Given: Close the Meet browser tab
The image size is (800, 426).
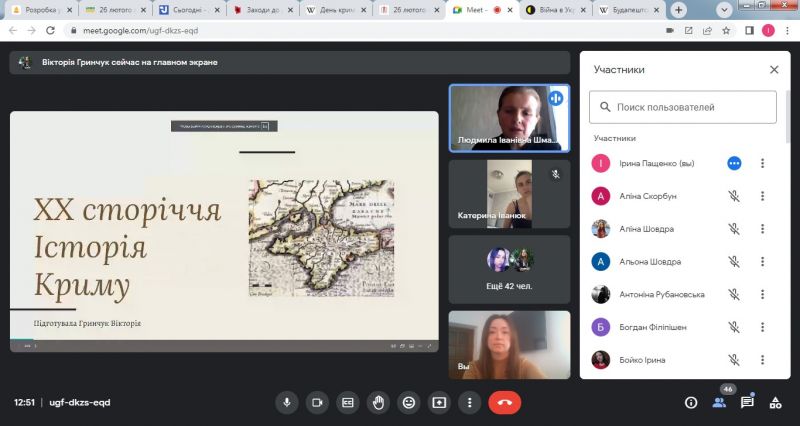Looking at the screenshot, I should [x=510, y=10].
